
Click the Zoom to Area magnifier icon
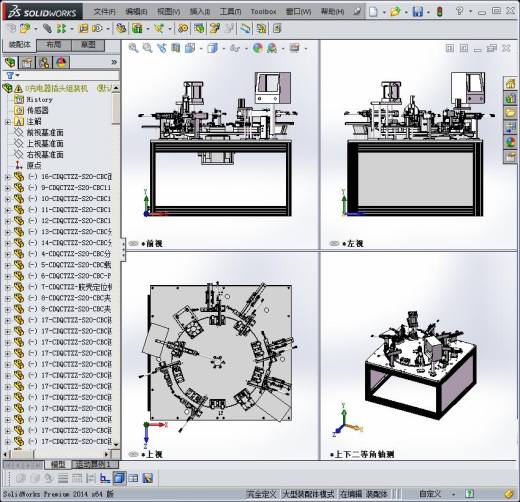click(147, 48)
